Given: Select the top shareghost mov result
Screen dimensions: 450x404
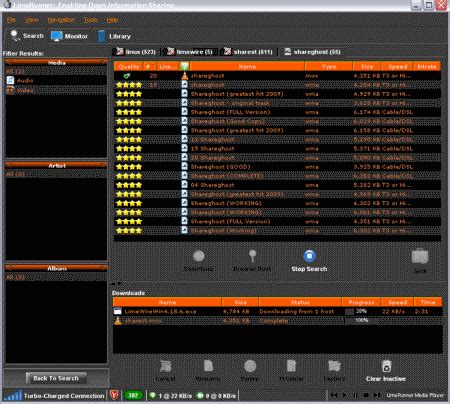Looking at the screenshot, I should (x=277, y=76).
